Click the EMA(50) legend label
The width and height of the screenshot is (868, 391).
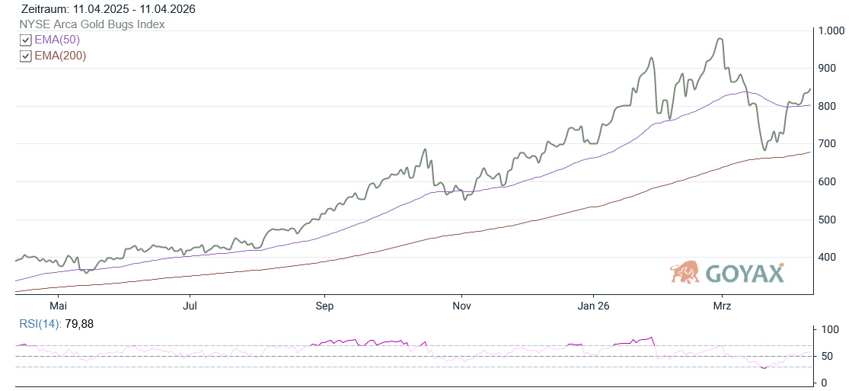(57, 40)
